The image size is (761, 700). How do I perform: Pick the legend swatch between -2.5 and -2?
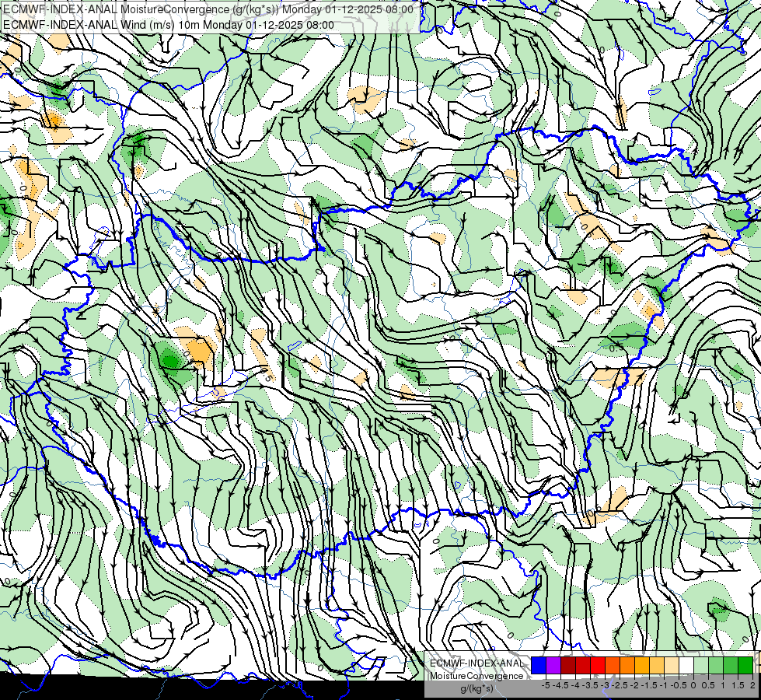pyautogui.click(x=627, y=666)
